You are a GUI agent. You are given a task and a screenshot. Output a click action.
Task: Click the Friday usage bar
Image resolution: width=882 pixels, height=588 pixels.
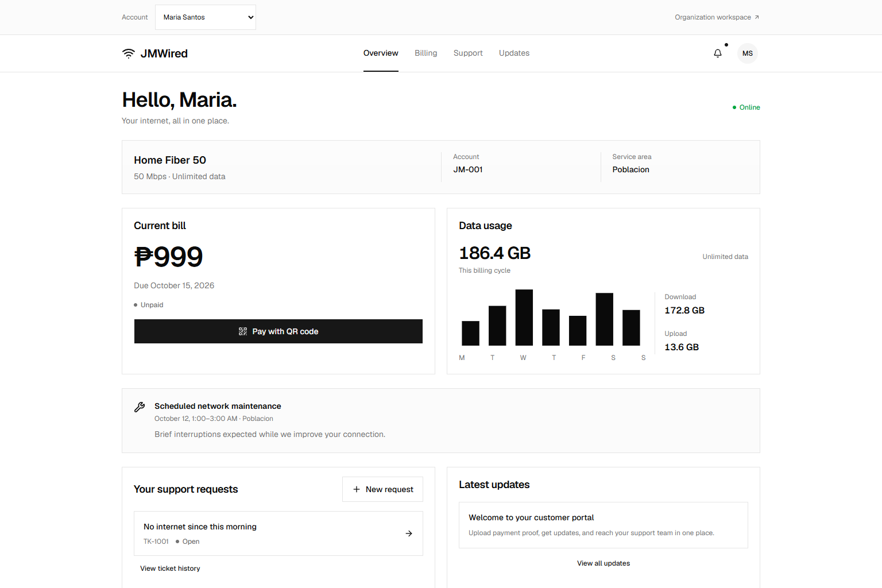pos(578,331)
